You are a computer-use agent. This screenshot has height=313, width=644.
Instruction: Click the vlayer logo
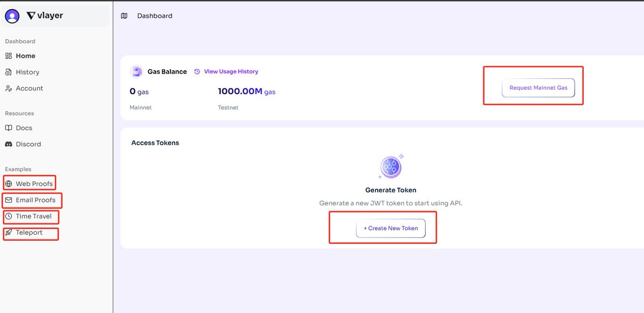coord(45,16)
